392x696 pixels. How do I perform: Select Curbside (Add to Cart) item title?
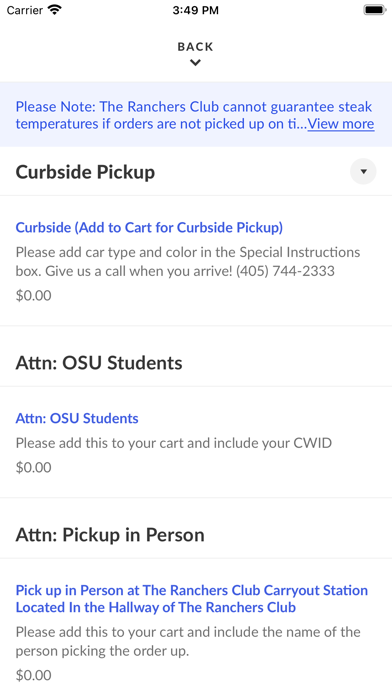click(149, 227)
